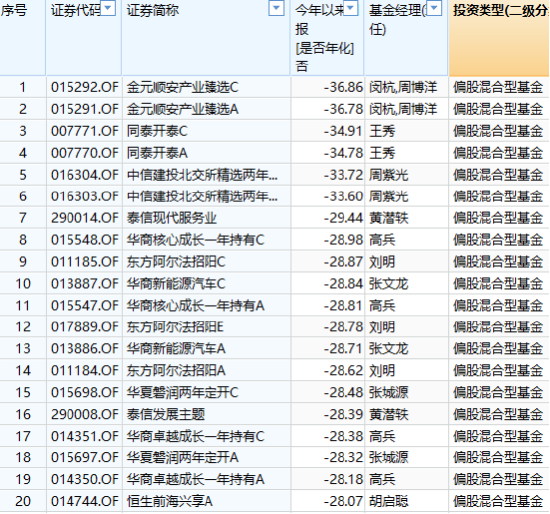Select code cell 007771.OF

tap(85, 131)
